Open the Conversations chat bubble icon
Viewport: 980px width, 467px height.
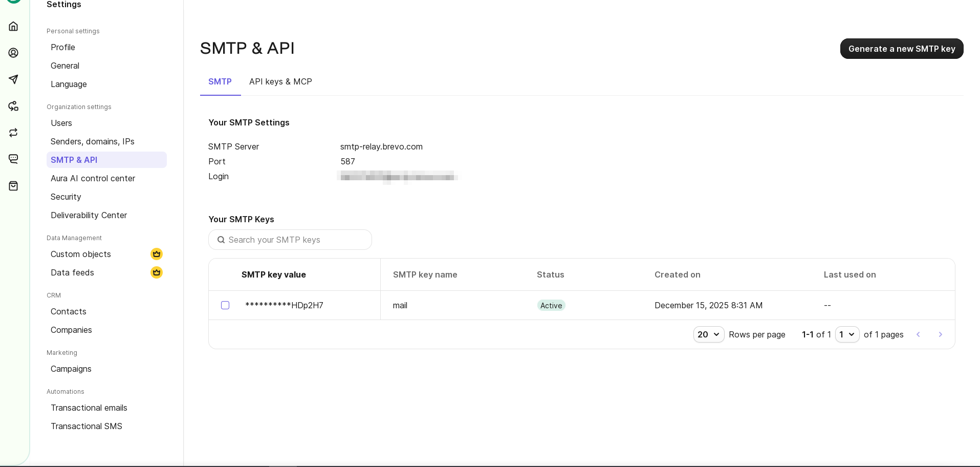click(13, 159)
